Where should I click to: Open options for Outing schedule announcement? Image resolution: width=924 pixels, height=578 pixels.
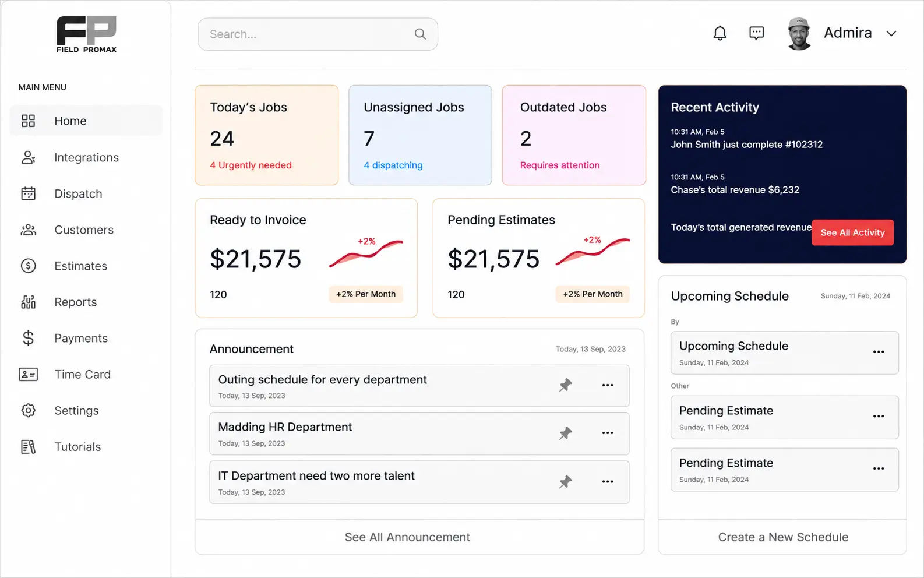(x=608, y=385)
